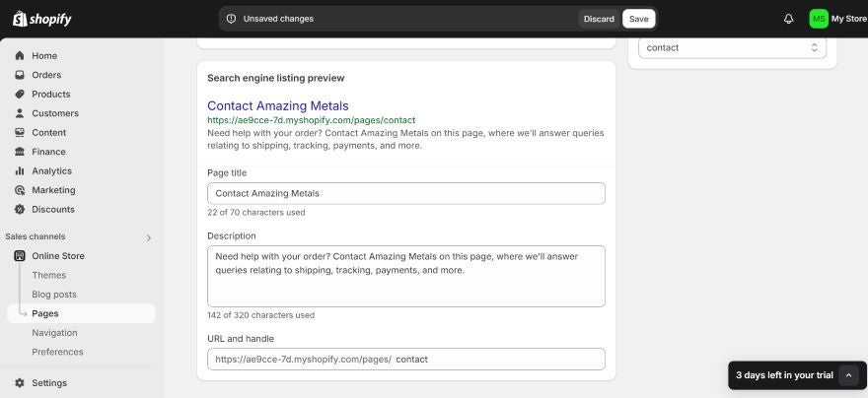The height and width of the screenshot is (398, 868).
Task: Click the '142 of 320 characters used' text
Action: [x=260, y=315]
